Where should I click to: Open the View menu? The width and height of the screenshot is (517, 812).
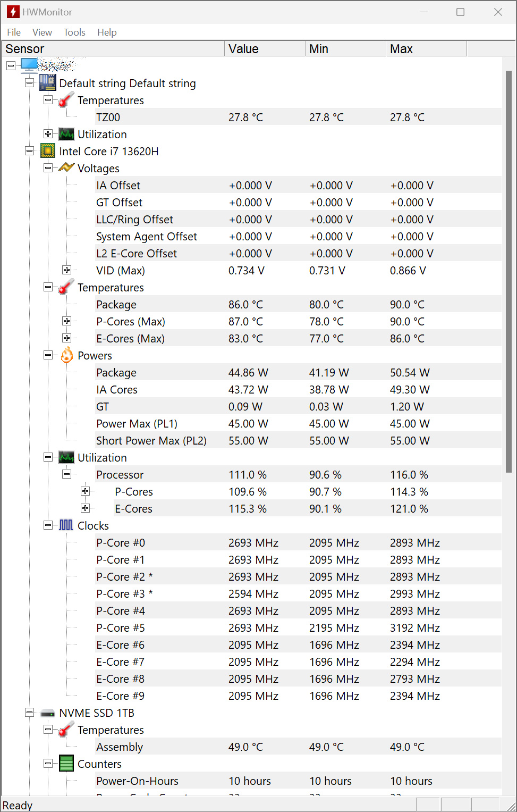(42, 32)
